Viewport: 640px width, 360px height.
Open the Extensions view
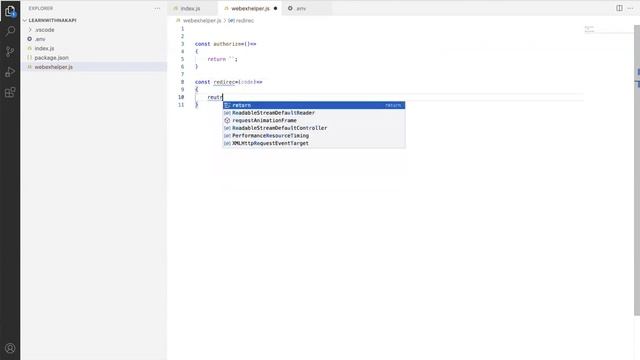coord(10,92)
